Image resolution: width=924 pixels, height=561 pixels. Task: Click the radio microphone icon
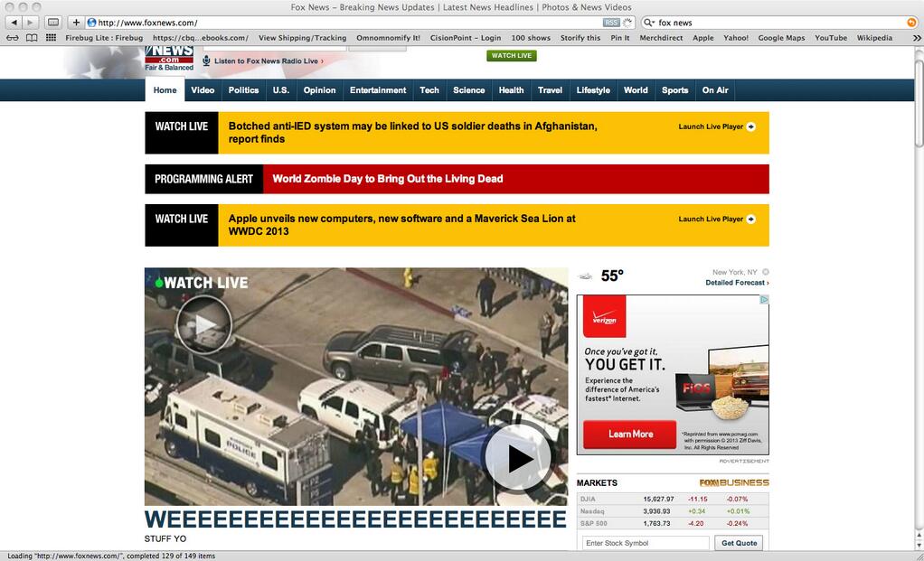(206, 61)
